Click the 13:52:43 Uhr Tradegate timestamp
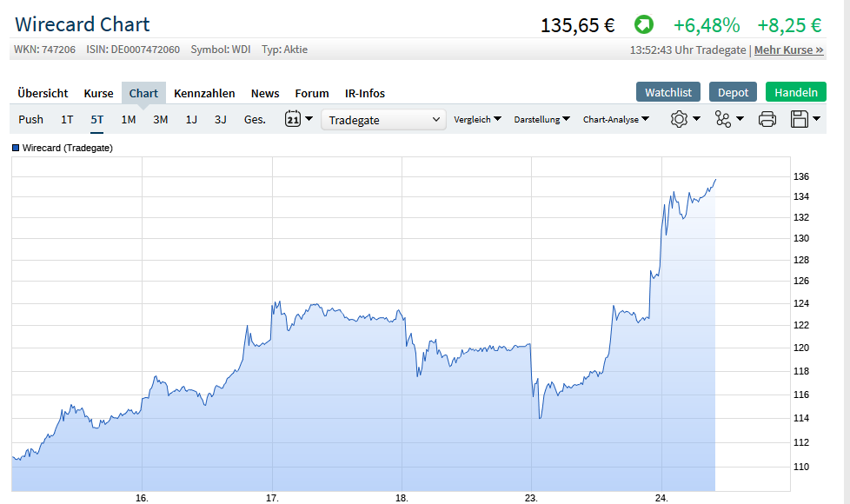Viewport: 850px width, 504px height. click(x=688, y=50)
